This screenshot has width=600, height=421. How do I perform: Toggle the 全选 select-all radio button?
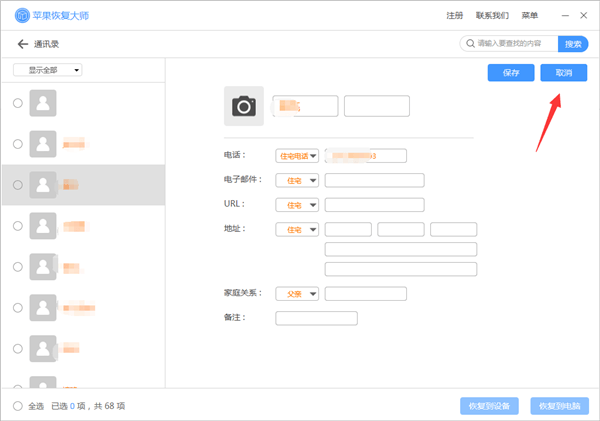pyautogui.click(x=17, y=406)
